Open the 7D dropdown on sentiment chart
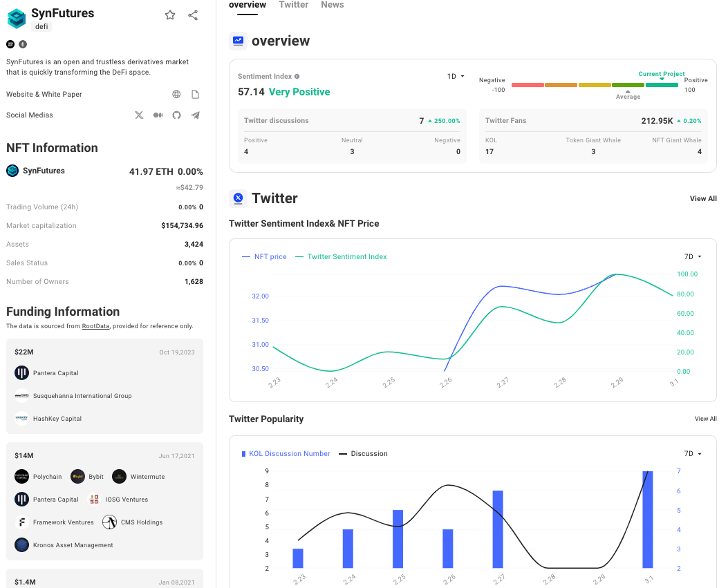Screen dimensions: 728x588 pyautogui.click(x=693, y=257)
